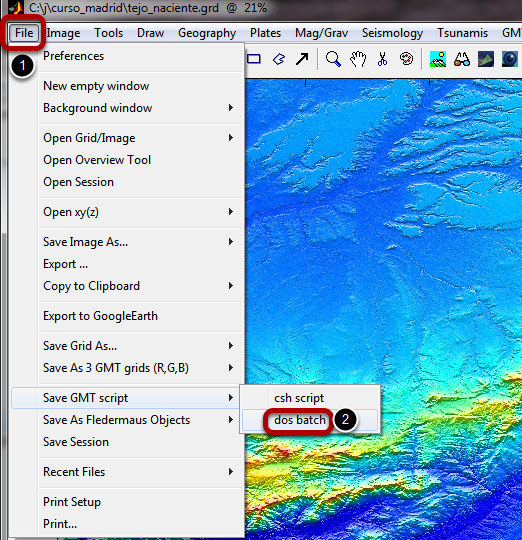Expand the Open Grid/Image submenu arrow
The image size is (522, 540).
231,138
